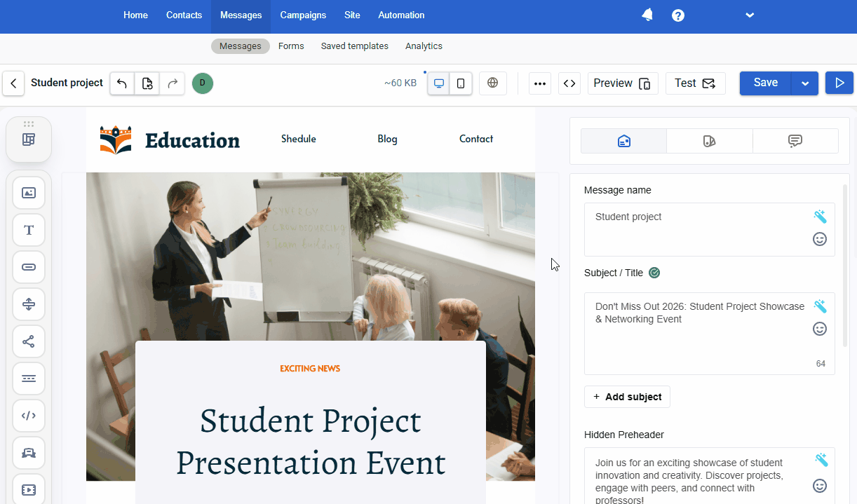Click the blue send/play button
Image resolution: width=857 pixels, height=504 pixels.
[x=839, y=83]
